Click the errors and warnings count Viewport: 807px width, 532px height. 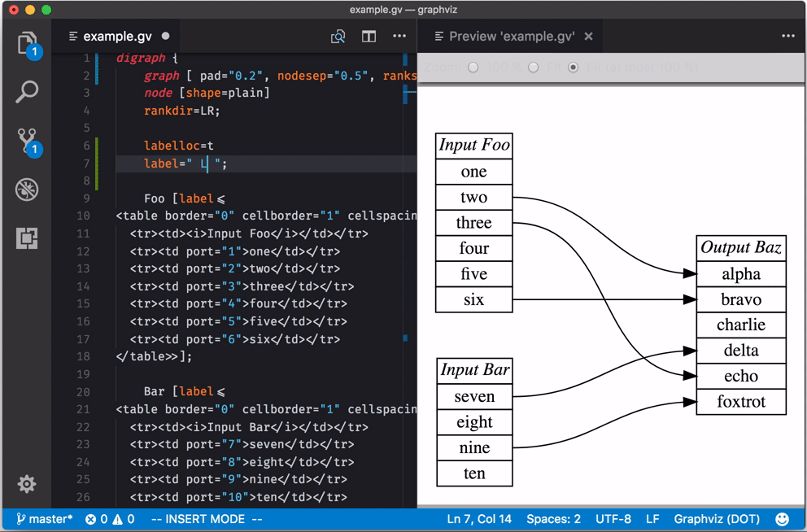tap(110, 519)
